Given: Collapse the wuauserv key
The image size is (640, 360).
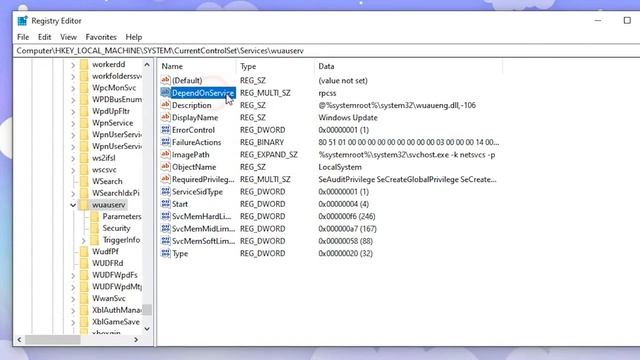Looking at the screenshot, I should pyautogui.click(x=73, y=205).
